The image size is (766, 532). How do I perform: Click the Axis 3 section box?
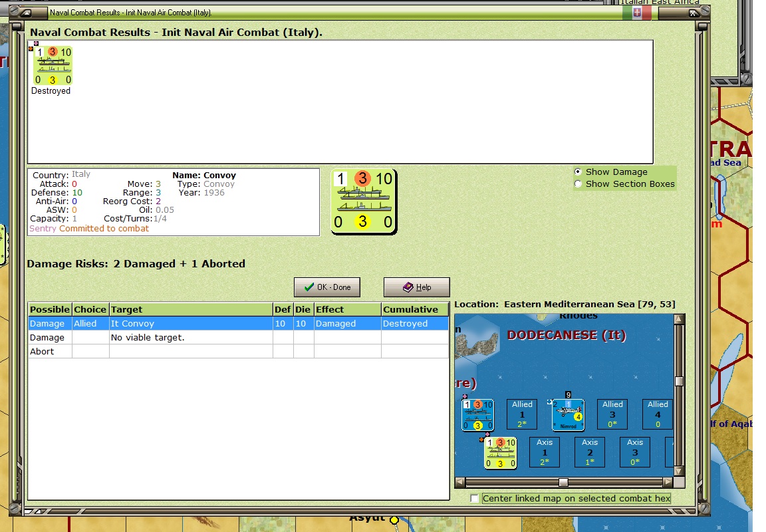[635, 452]
